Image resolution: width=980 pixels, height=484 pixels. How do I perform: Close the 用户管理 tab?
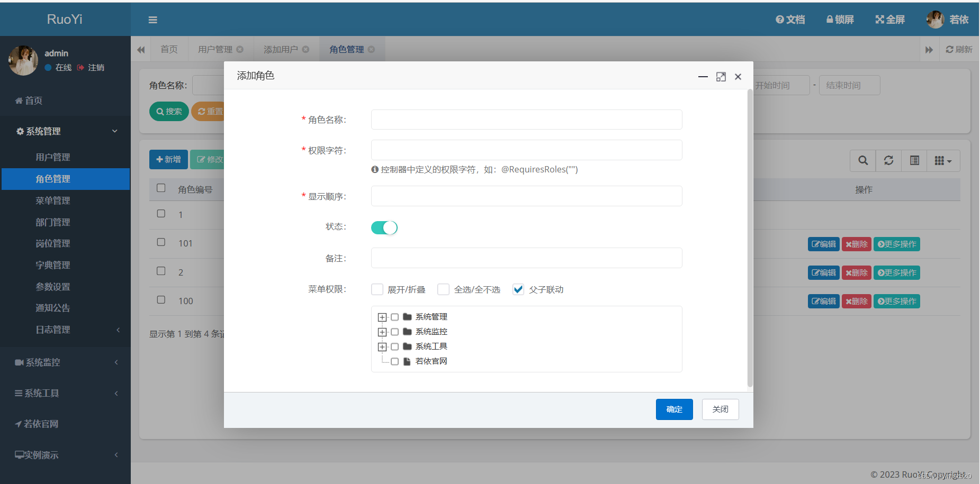tap(240, 49)
